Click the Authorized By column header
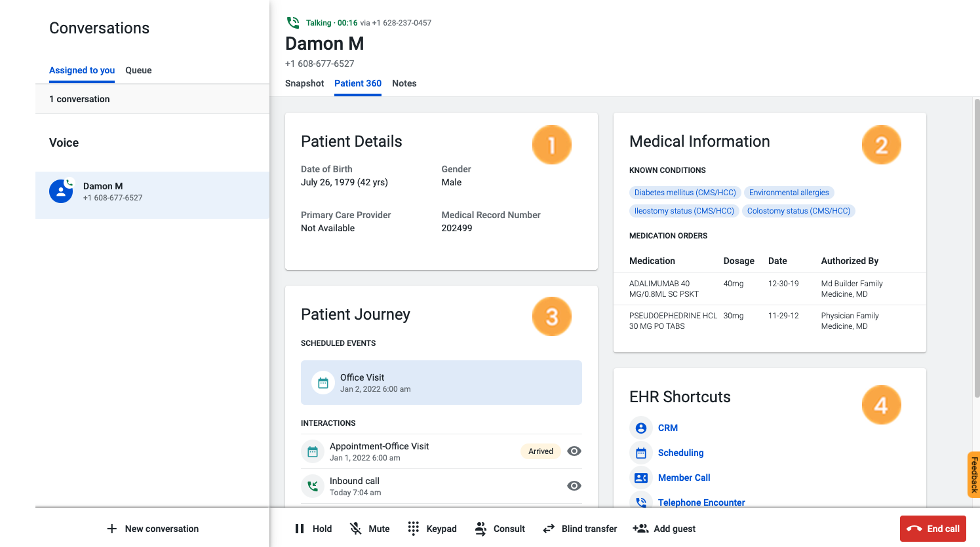The height and width of the screenshot is (547, 980). click(x=850, y=261)
